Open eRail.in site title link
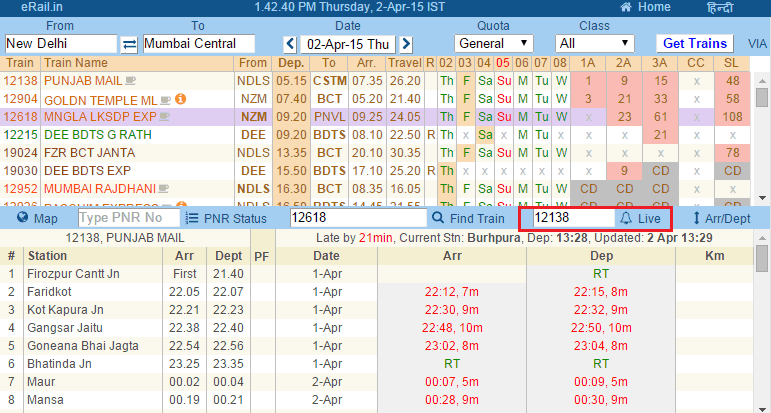This screenshot has height=413, width=771. (42, 7)
